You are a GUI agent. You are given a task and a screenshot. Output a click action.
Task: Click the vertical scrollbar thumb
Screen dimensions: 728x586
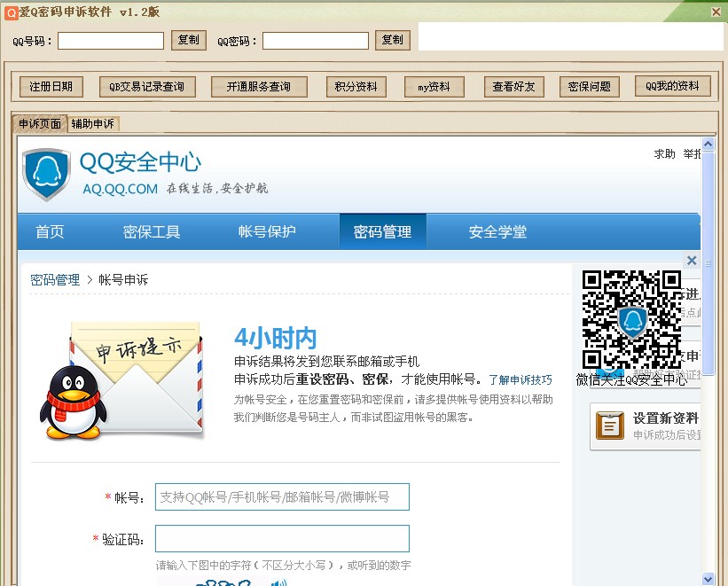coord(708,262)
